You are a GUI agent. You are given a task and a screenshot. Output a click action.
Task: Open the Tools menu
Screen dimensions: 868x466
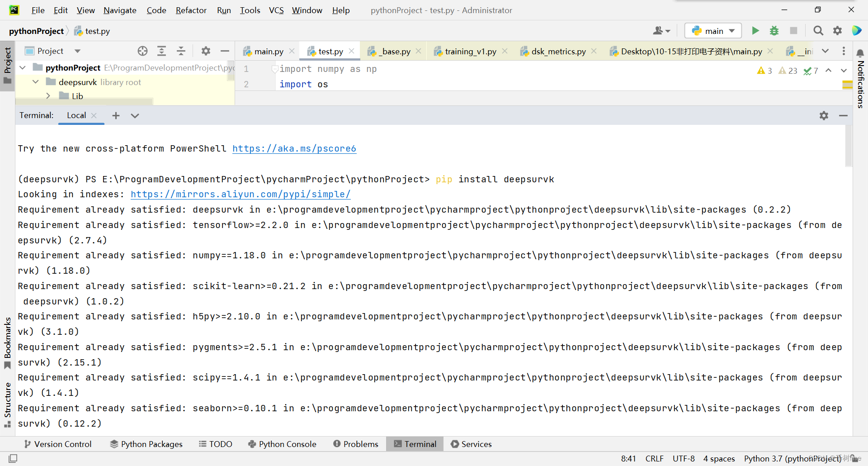click(250, 10)
